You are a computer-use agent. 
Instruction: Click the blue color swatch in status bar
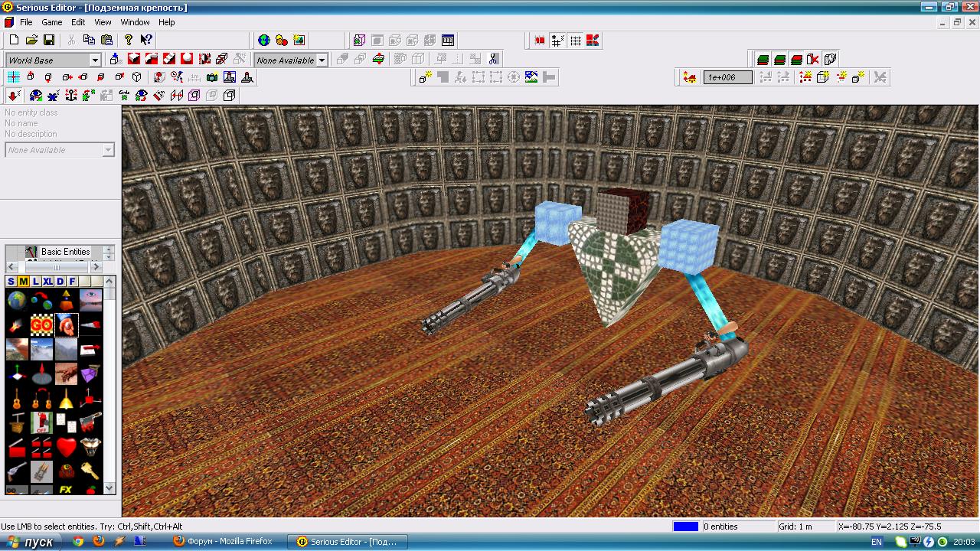tap(686, 527)
